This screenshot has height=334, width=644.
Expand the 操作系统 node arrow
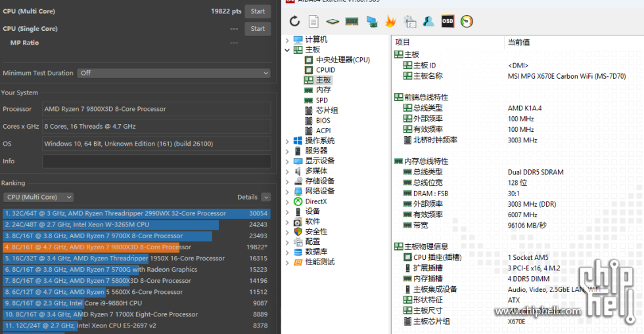point(287,140)
